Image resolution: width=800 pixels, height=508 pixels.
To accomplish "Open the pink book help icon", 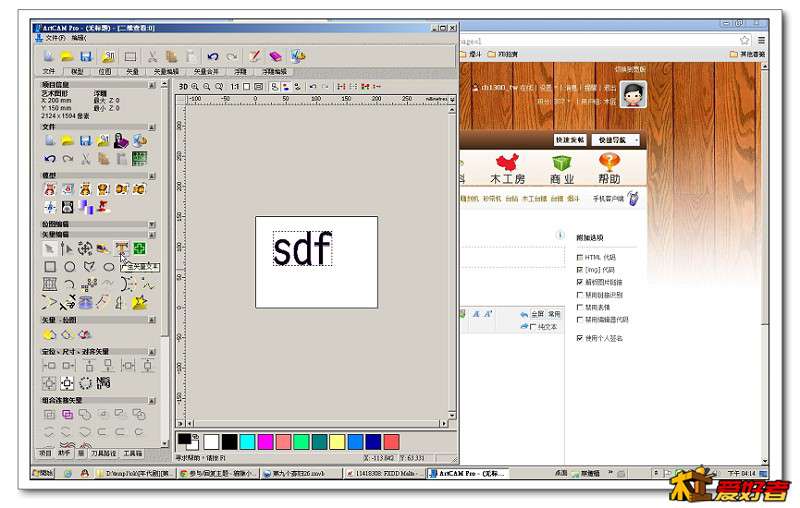I will tap(276, 56).
